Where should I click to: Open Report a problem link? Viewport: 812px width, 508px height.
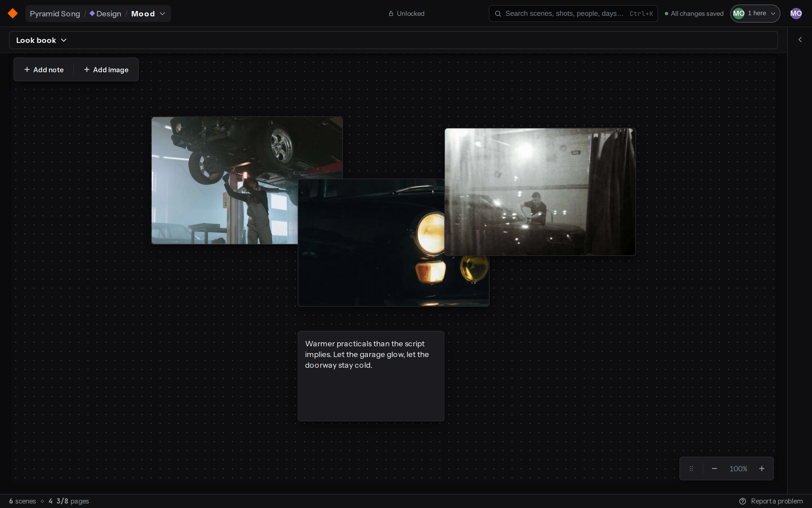coord(771,501)
